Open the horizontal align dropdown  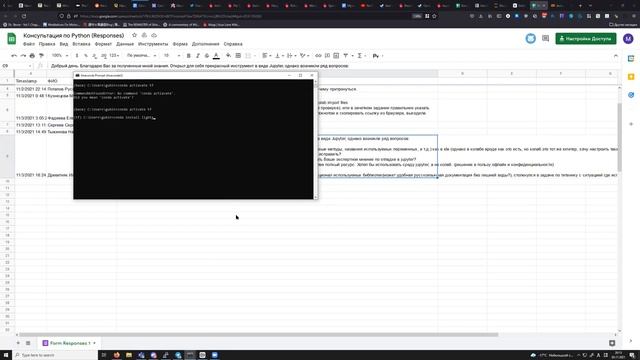point(266,56)
